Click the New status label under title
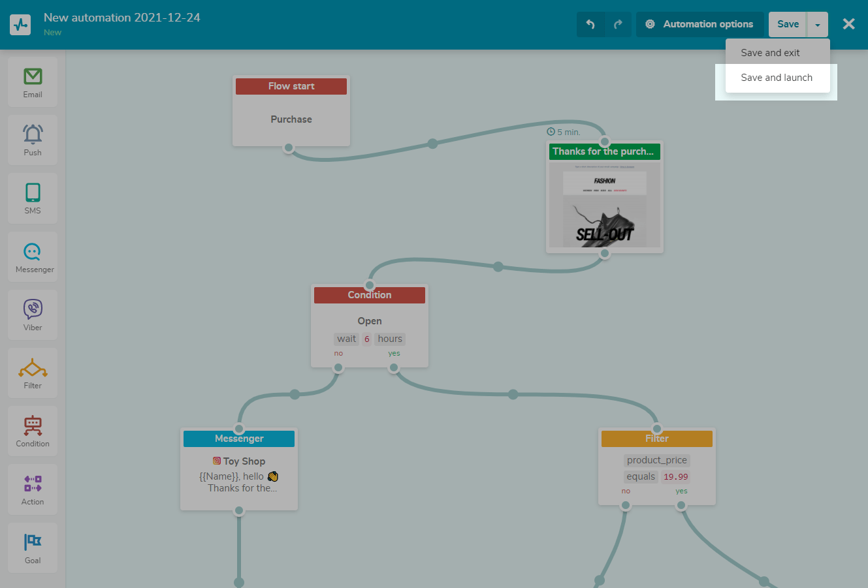This screenshot has height=588, width=868. (53, 33)
